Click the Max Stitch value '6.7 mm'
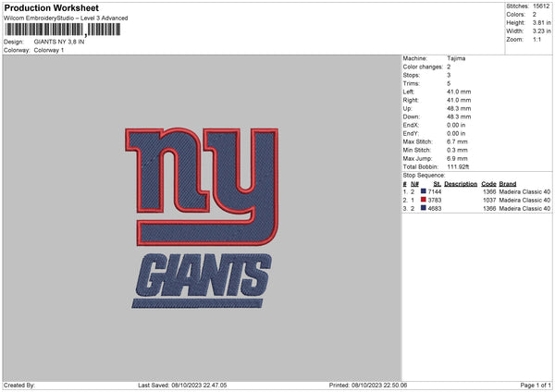 (457, 141)
